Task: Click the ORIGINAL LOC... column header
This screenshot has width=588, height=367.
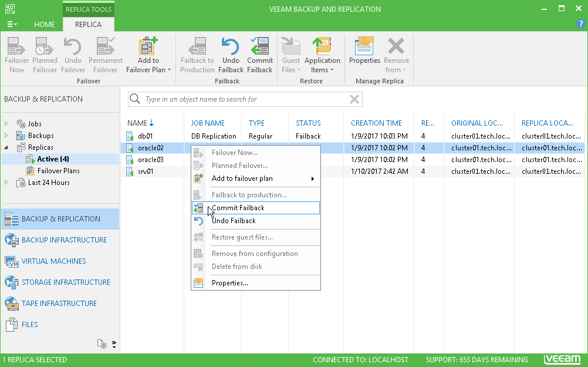Action: pyautogui.click(x=477, y=123)
